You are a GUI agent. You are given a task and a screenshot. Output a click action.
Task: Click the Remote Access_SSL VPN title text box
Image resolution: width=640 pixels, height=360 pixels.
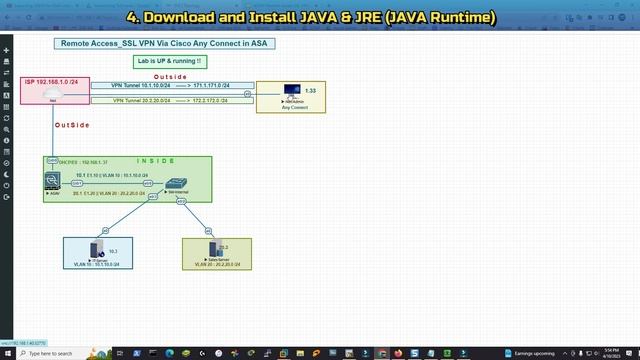[164, 44]
